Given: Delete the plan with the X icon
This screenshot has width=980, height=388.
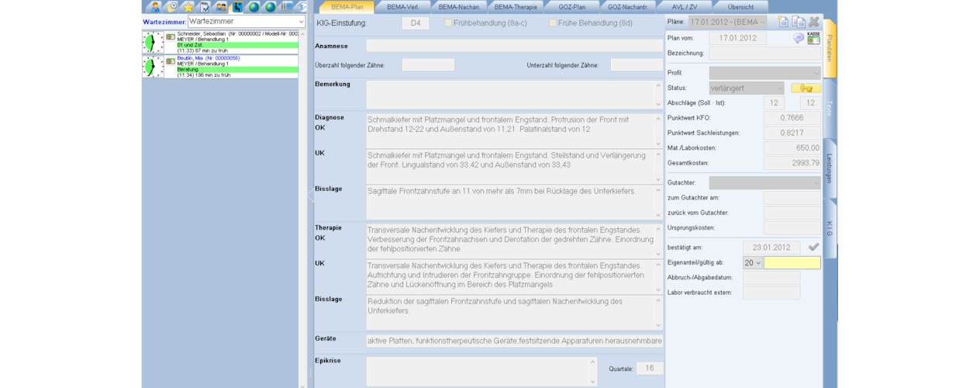Looking at the screenshot, I should tap(814, 22).
